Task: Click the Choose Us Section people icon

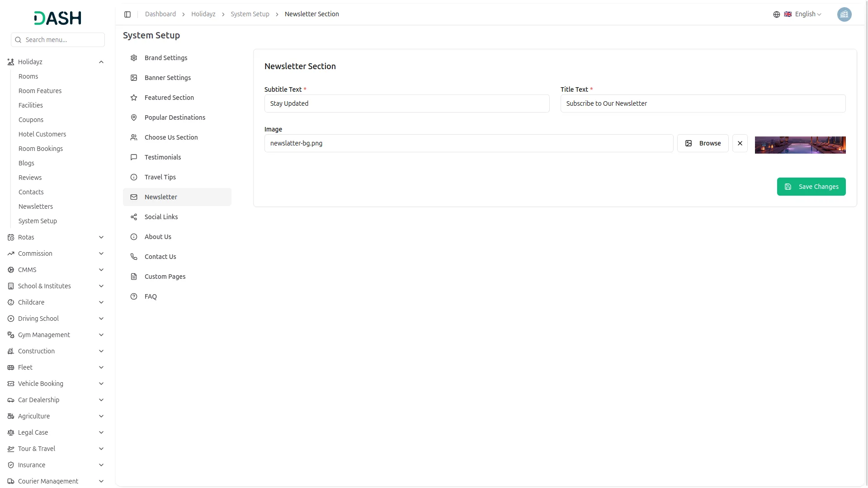Action: (x=134, y=137)
